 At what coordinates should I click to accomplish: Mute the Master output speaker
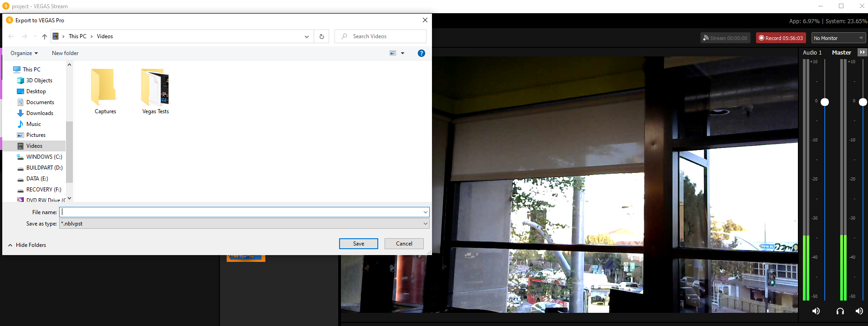pos(859,311)
